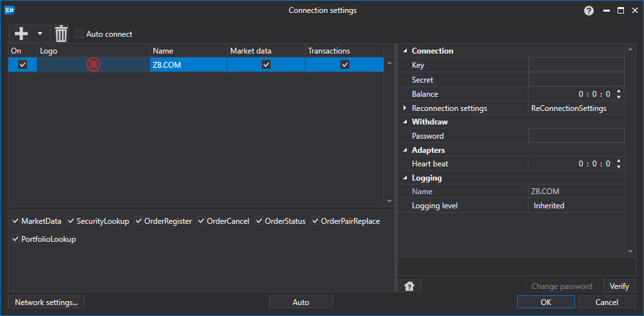Image resolution: width=644 pixels, height=316 pixels.
Task: Click the plus add connection icon
Action: pyautogui.click(x=21, y=34)
